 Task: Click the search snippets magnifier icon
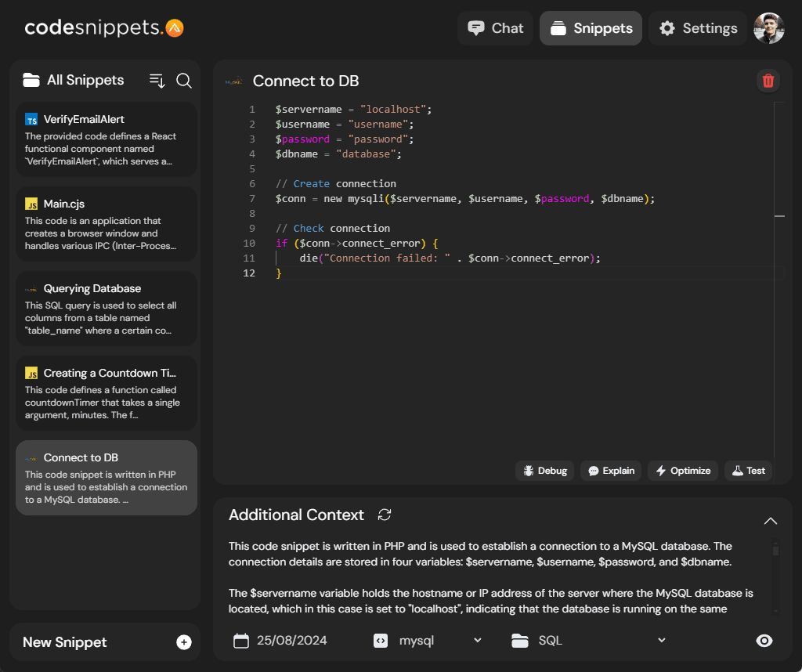pos(184,81)
